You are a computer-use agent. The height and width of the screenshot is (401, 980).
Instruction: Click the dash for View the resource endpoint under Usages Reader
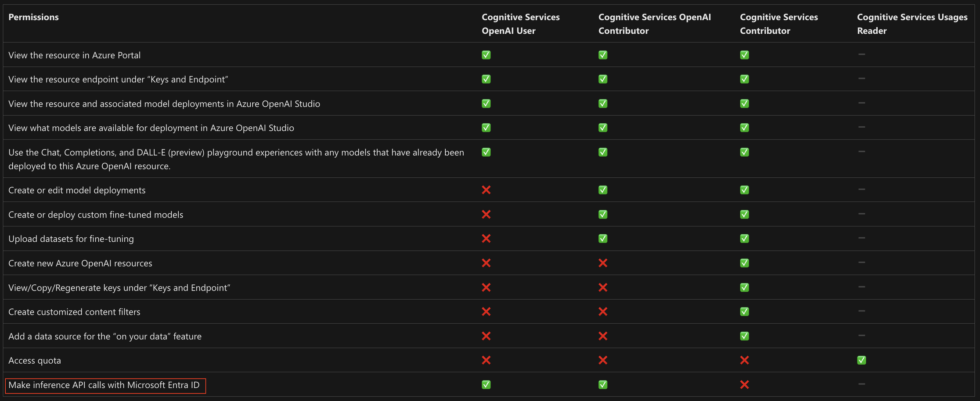[861, 79]
